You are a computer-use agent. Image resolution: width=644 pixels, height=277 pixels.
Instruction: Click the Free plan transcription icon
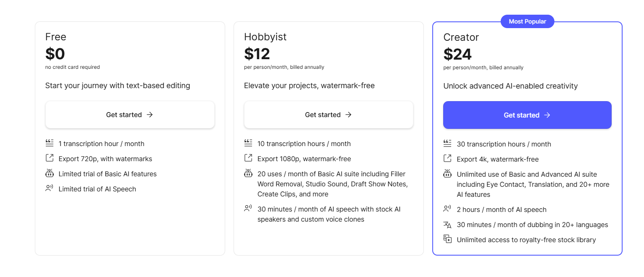(x=50, y=143)
